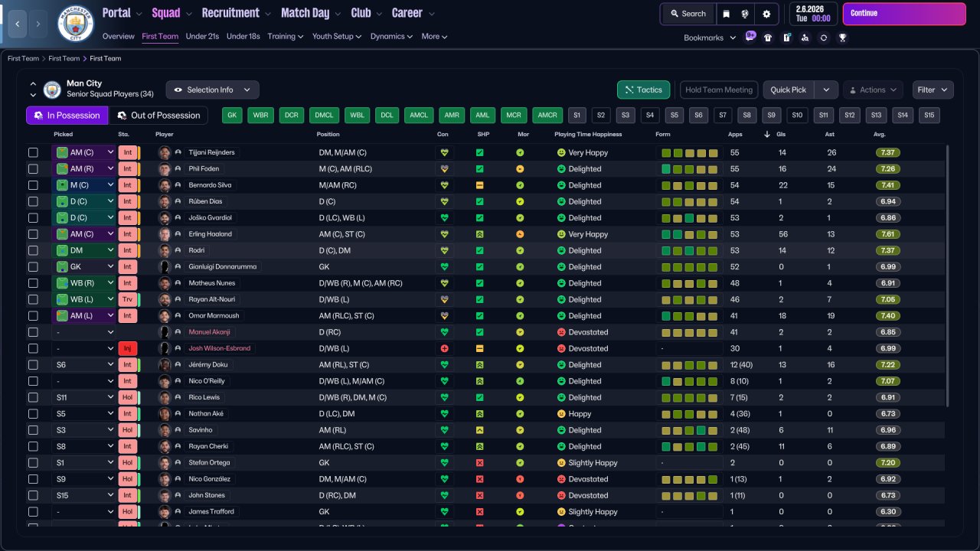Open the settings gear icon
The height and width of the screenshot is (551, 980).
tap(766, 14)
